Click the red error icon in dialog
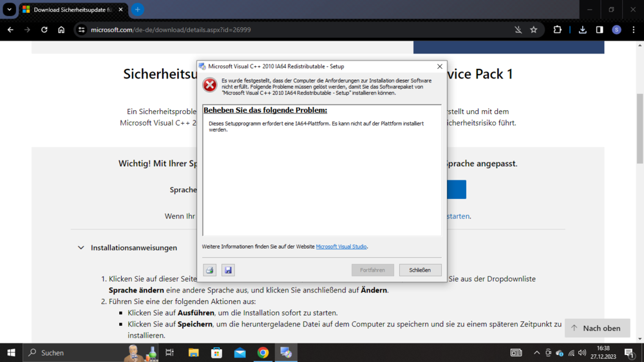The height and width of the screenshot is (362, 644). click(x=210, y=85)
